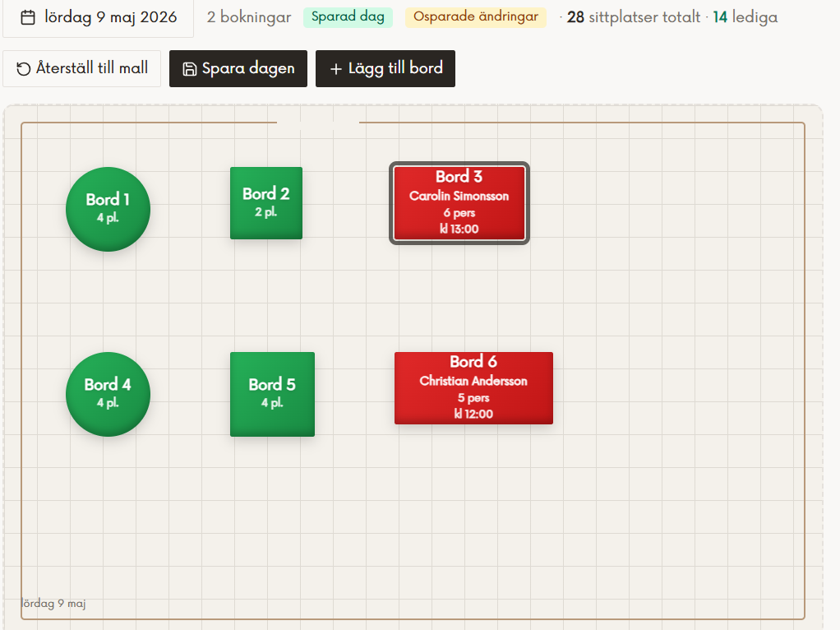Click calendar icon beside the date
The image size is (840, 630).
tap(28, 18)
